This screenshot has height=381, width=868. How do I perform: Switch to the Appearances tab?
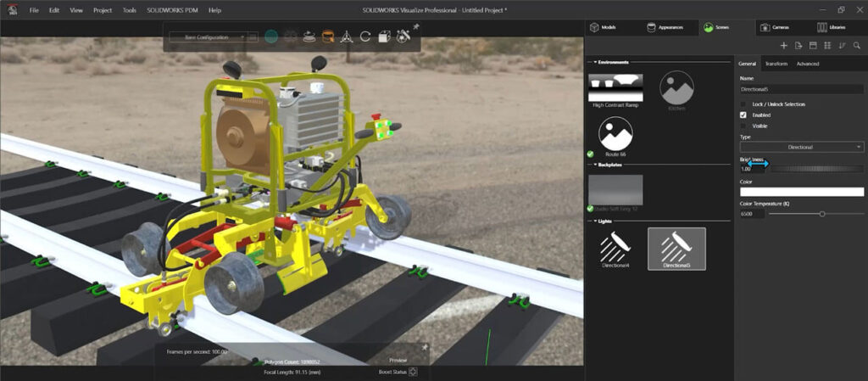click(670, 27)
